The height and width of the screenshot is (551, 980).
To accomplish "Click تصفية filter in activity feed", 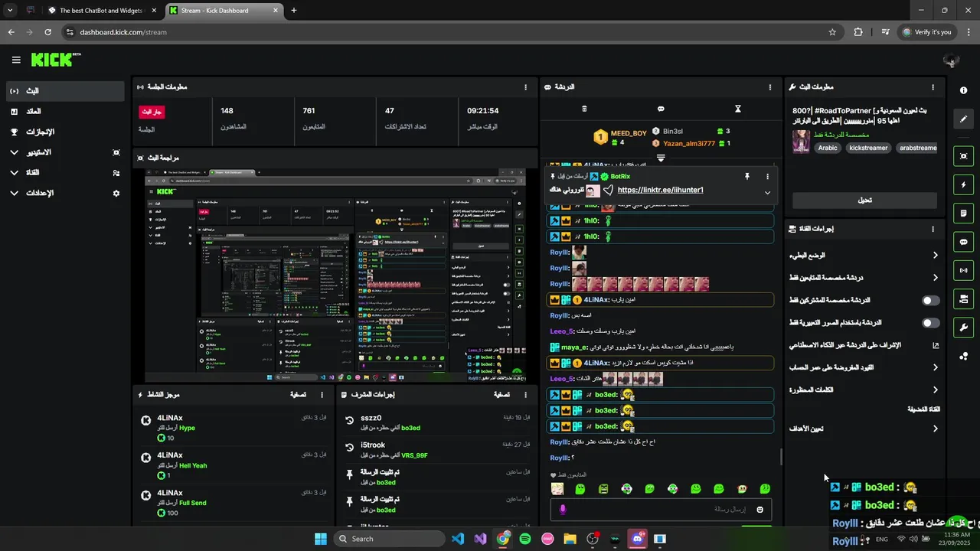I will tap(299, 395).
